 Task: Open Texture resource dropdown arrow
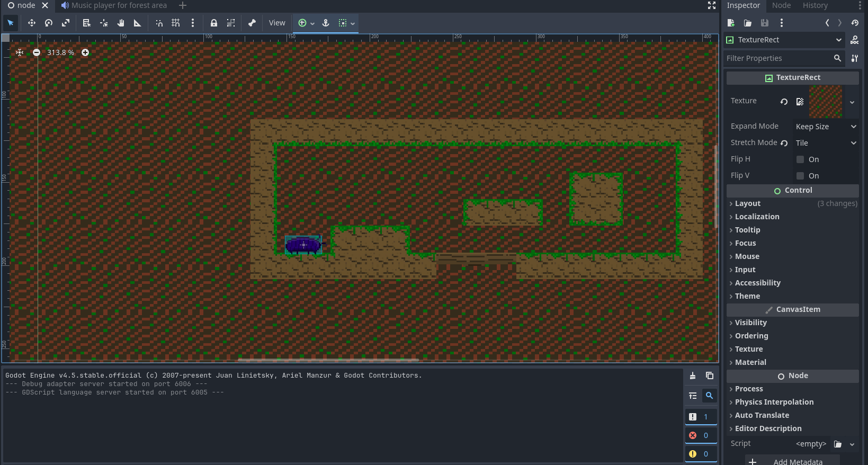[x=852, y=102]
